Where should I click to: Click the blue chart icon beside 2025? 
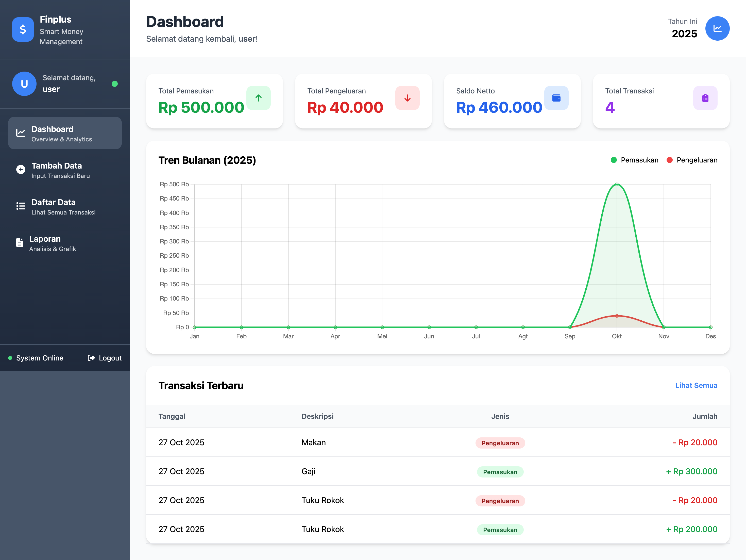pyautogui.click(x=717, y=28)
